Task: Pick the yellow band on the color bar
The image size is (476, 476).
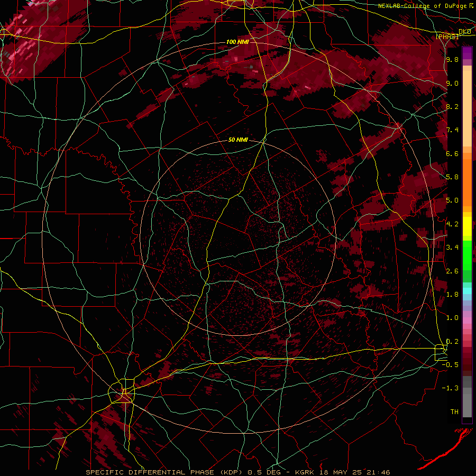Action: click(467, 226)
